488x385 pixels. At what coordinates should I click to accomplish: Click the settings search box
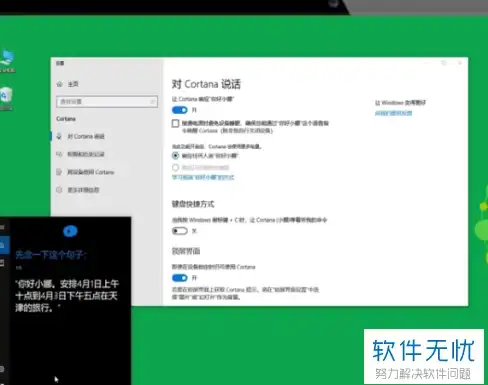tap(107, 102)
